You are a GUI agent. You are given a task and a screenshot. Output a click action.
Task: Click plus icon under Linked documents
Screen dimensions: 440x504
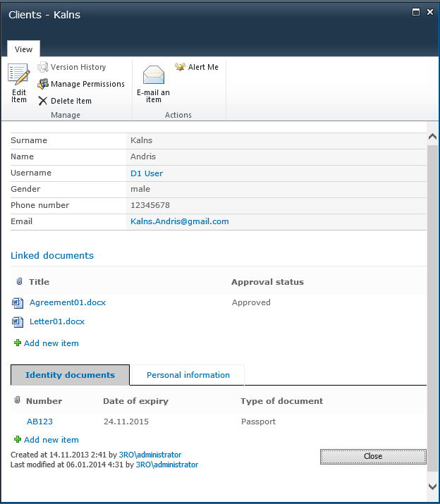(18, 343)
